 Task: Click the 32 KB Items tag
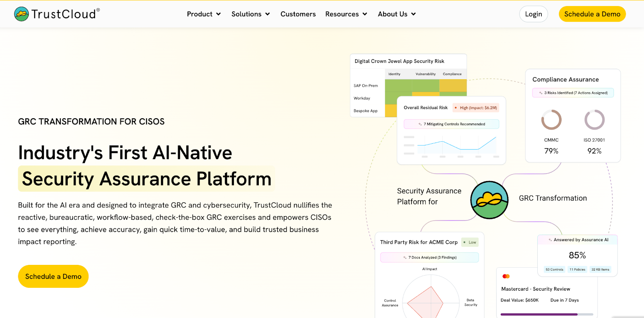point(600,270)
